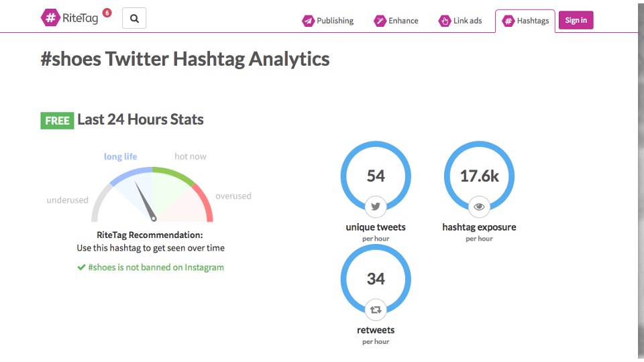Click the Twitter bird icon under 54

pyautogui.click(x=376, y=206)
